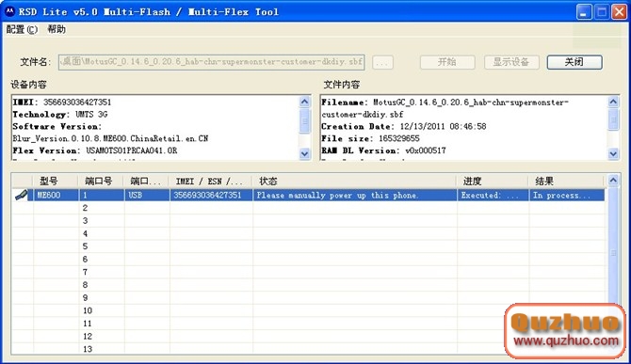The width and height of the screenshot is (631, 364).
Task: Click IMEI 356693036427351 in the device row
Action: coord(211,196)
